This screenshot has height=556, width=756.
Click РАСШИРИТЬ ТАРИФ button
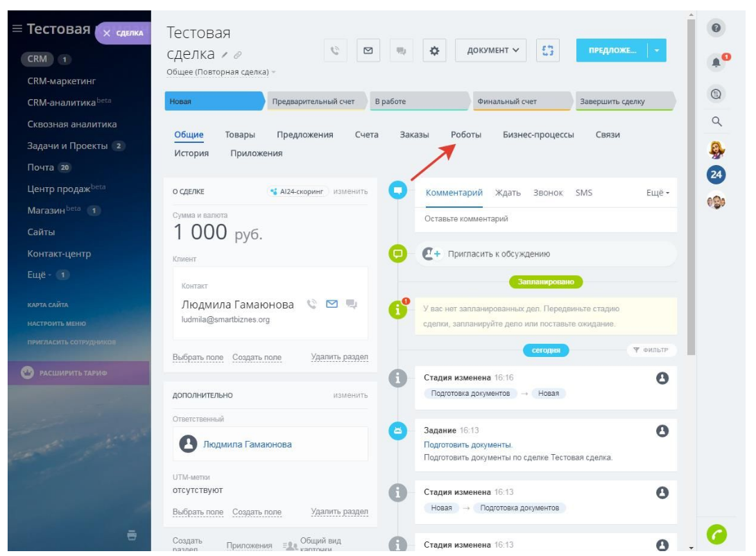[x=78, y=373]
